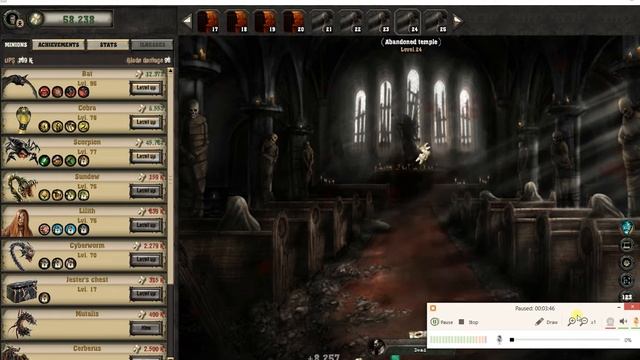
Task: Level up the Lilith minion
Action: tap(146, 225)
